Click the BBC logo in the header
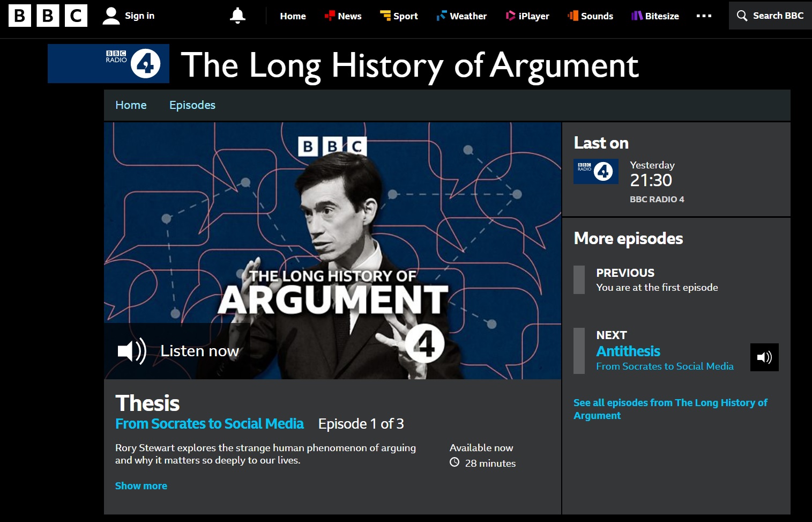The height and width of the screenshot is (522, 812). click(x=48, y=16)
